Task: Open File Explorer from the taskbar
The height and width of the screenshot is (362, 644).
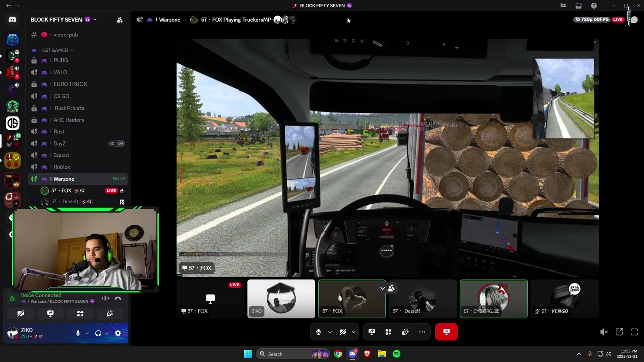Action: click(x=382, y=354)
